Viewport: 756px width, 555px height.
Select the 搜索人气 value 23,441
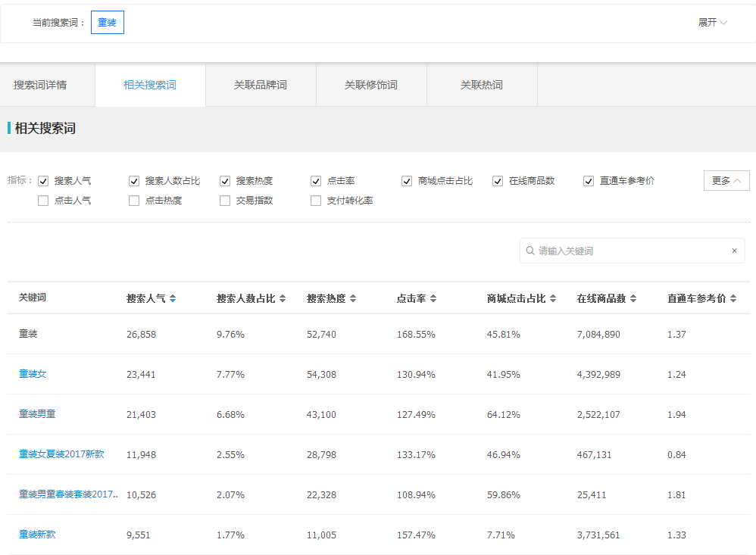[141, 375]
